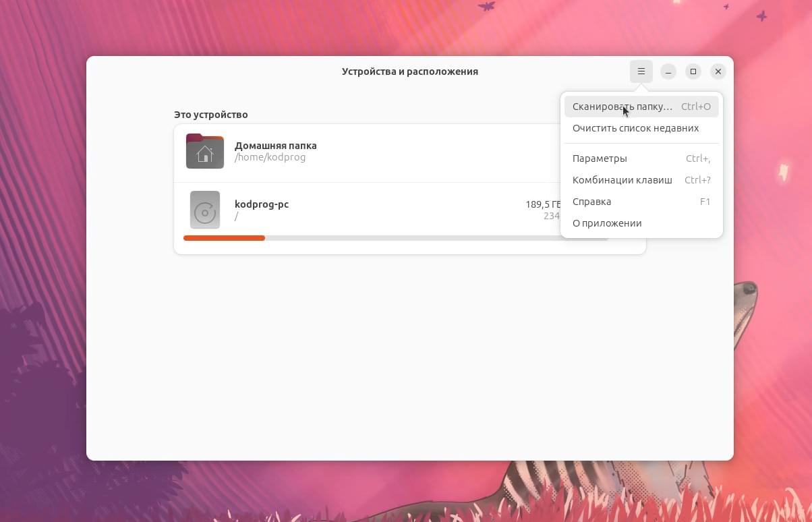Open the home folder icon
This screenshot has width=812, height=522.
coord(205,151)
